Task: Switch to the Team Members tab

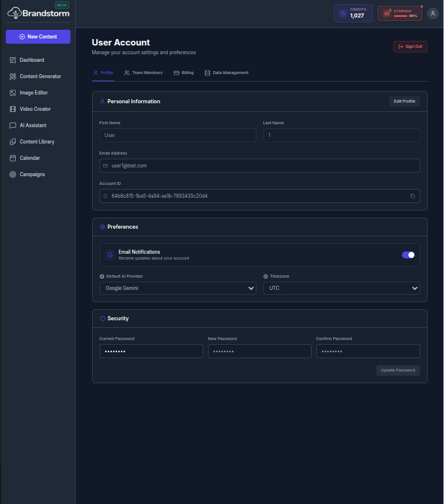Action: (x=143, y=73)
